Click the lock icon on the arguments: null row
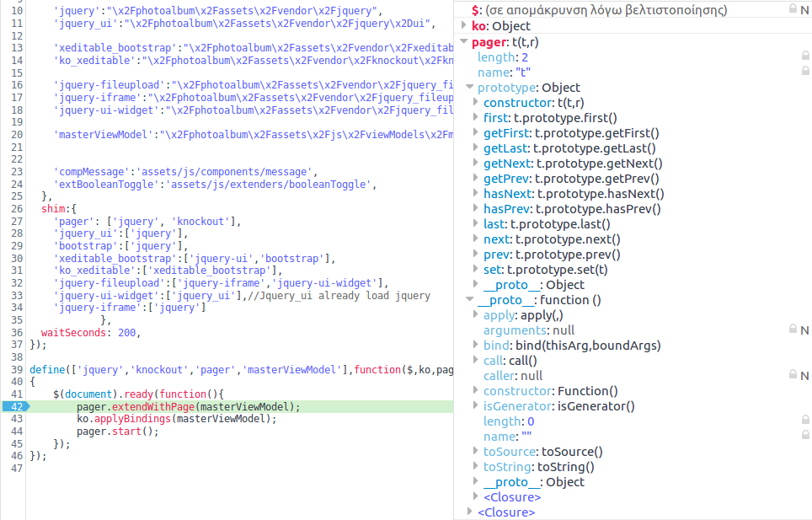812x520 pixels. click(x=793, y=329)
